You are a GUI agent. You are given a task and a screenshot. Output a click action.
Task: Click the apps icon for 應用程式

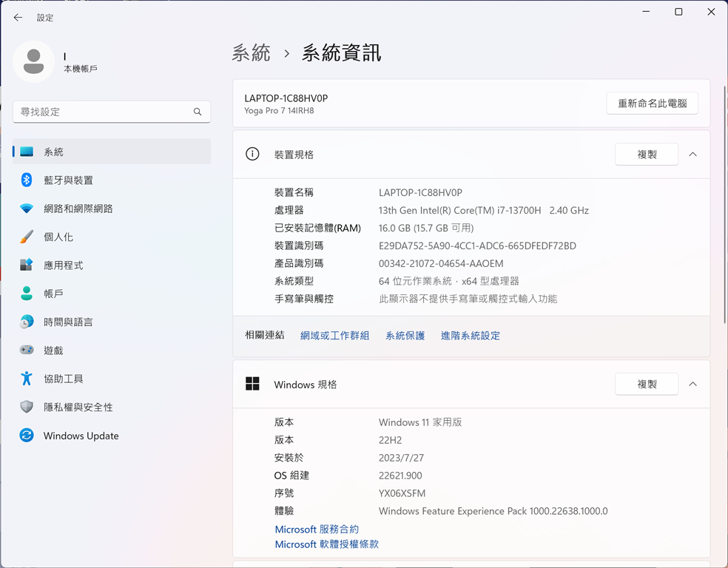[x=27, y=265]
